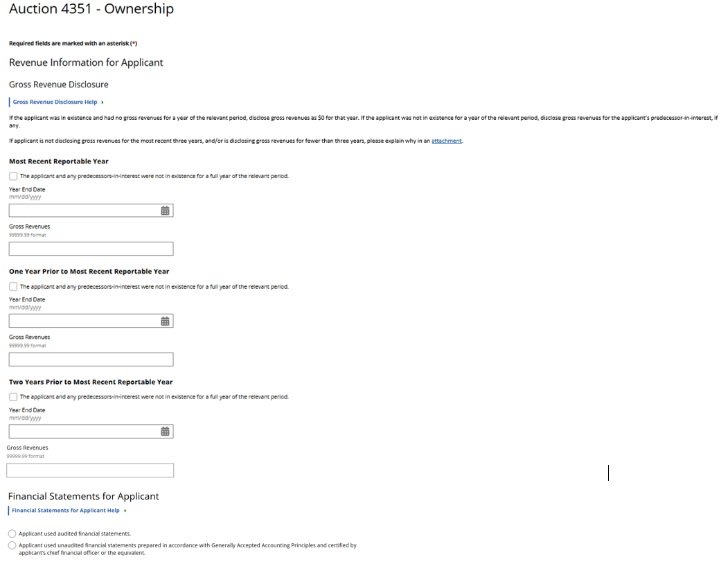Select unaudited financial statements radio option

click(12, 545)
